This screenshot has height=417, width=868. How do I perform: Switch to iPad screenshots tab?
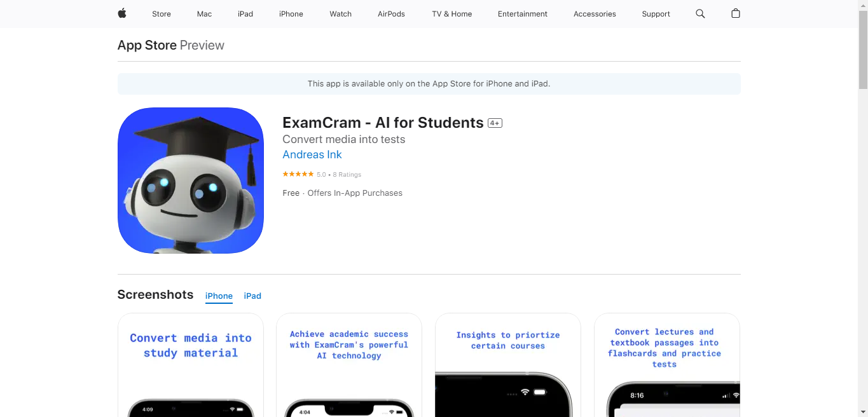pyautogui.click(x=252, y=296)
